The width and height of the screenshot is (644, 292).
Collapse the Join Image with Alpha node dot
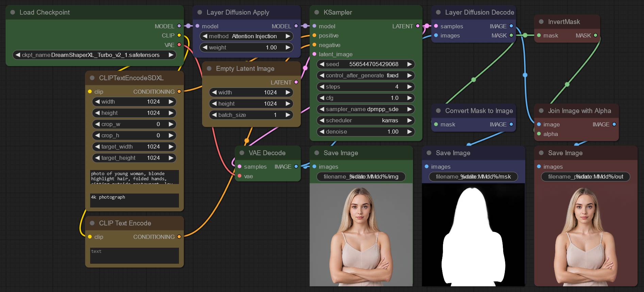coord(541,111)
